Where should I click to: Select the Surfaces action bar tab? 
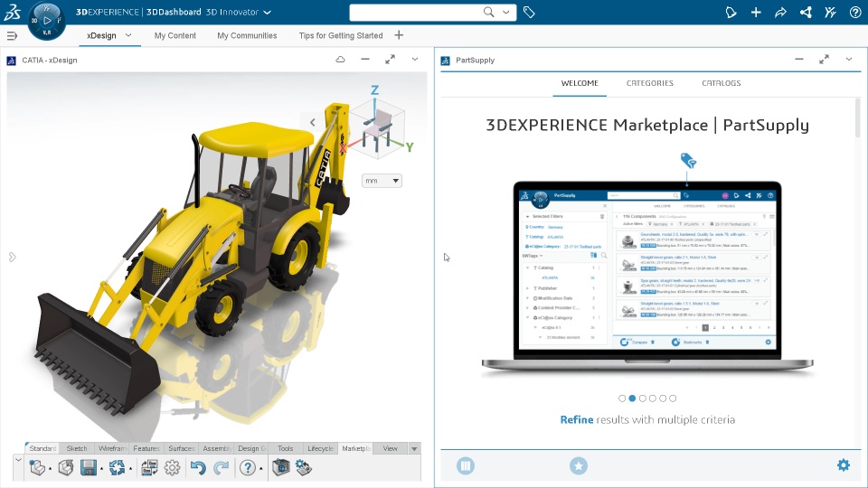(181, 449)
